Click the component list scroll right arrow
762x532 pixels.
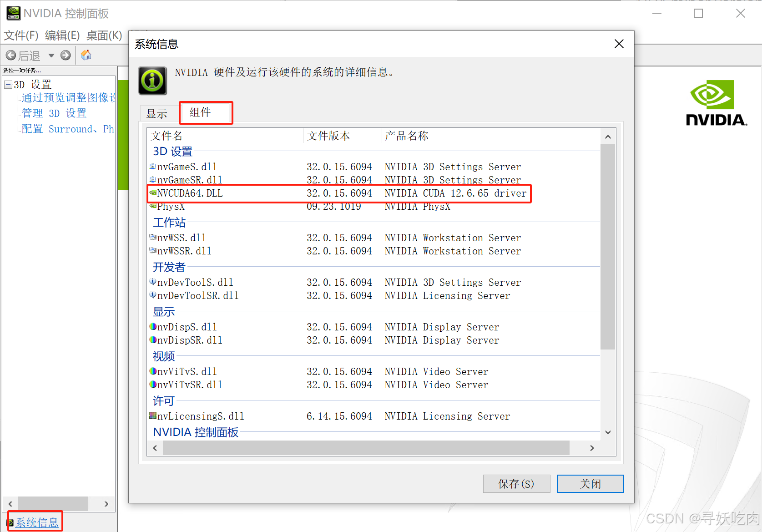(x=591, y=448)
